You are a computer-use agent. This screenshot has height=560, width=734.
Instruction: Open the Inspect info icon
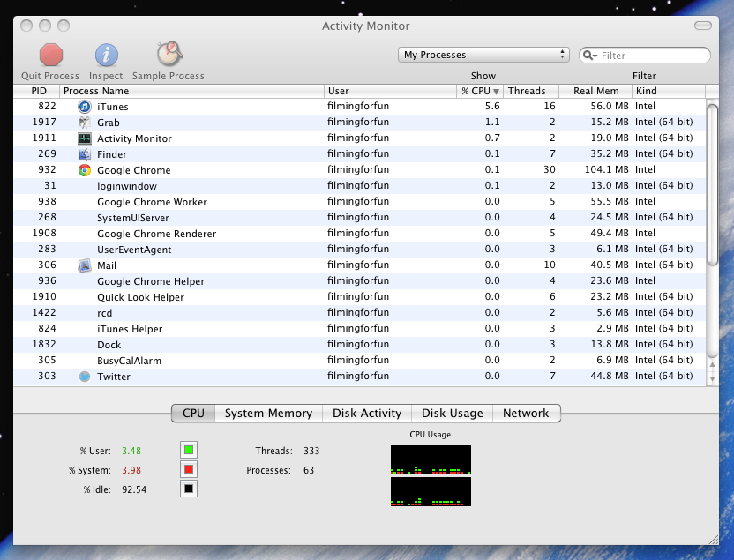pyautogui.click(x=106, y=55)
